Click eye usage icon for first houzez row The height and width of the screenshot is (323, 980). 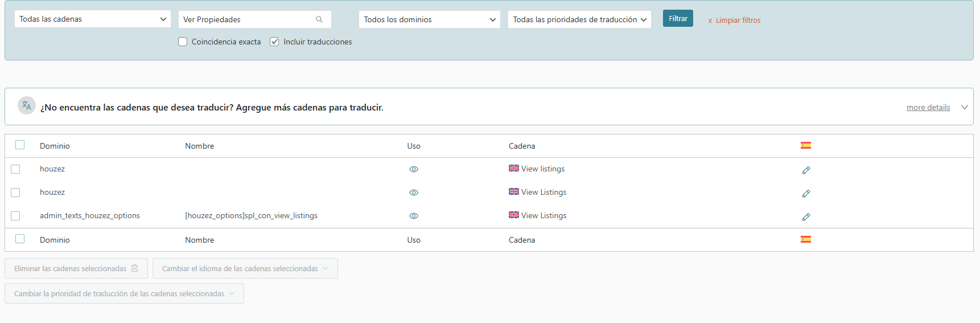[x=414, y=169]
